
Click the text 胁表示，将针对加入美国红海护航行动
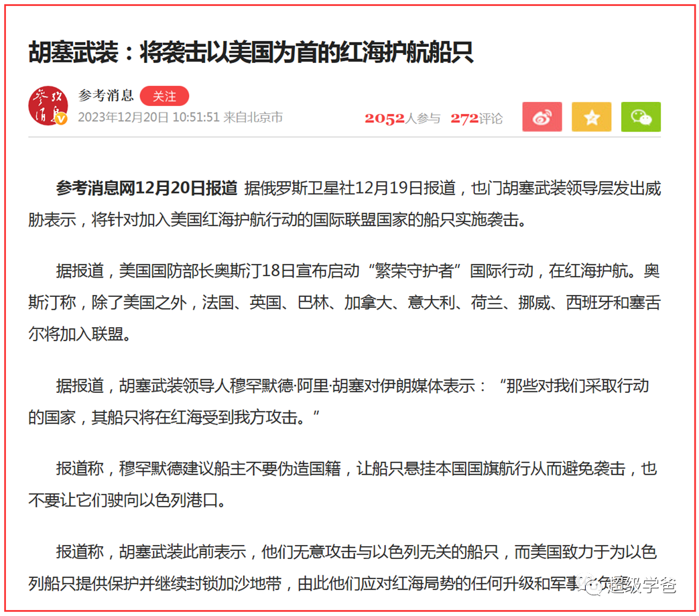163,220
